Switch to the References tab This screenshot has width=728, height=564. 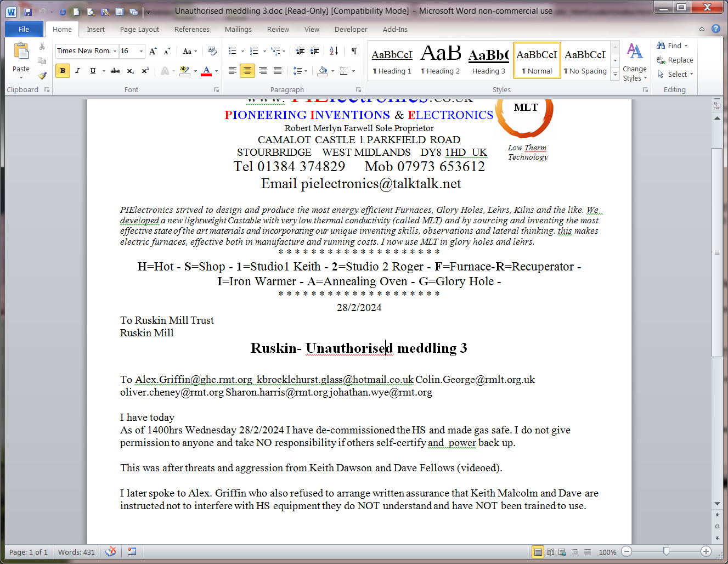191,29
